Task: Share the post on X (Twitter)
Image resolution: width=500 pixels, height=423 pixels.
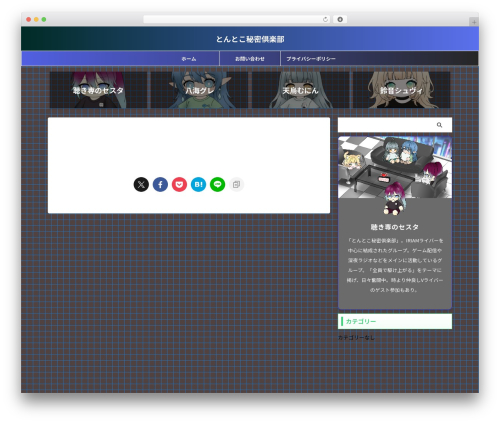Action: click(141, 184)
